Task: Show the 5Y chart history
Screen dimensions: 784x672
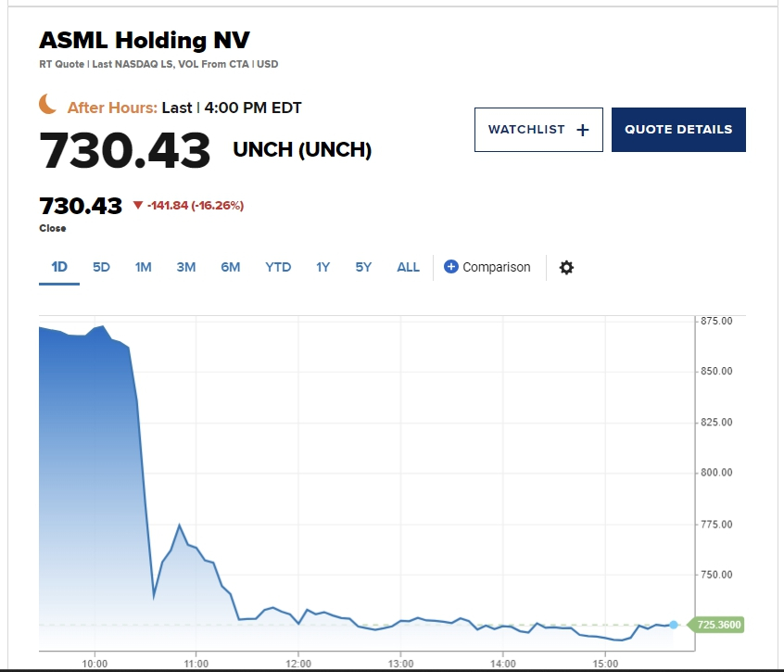Action: click(x=363, y=267)
